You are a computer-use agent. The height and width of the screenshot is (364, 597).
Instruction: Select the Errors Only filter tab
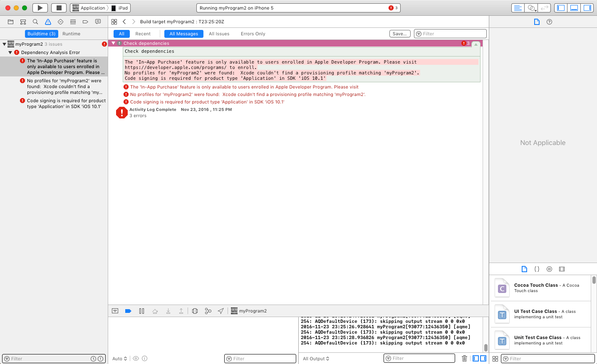point(253,34)
